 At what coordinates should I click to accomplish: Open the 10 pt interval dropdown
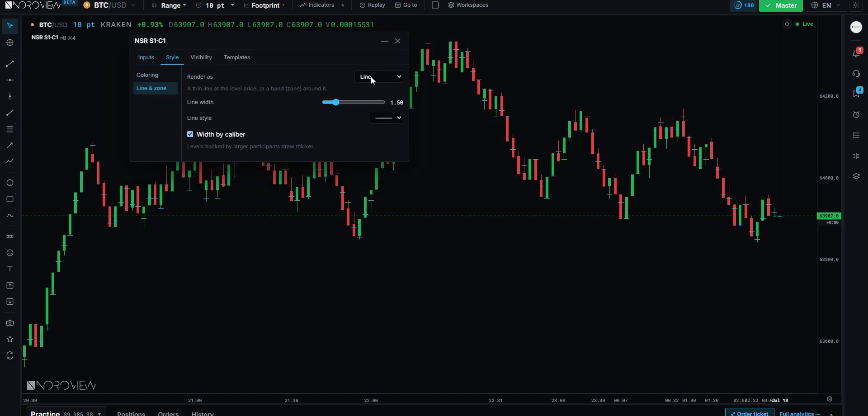click(215, 5)
